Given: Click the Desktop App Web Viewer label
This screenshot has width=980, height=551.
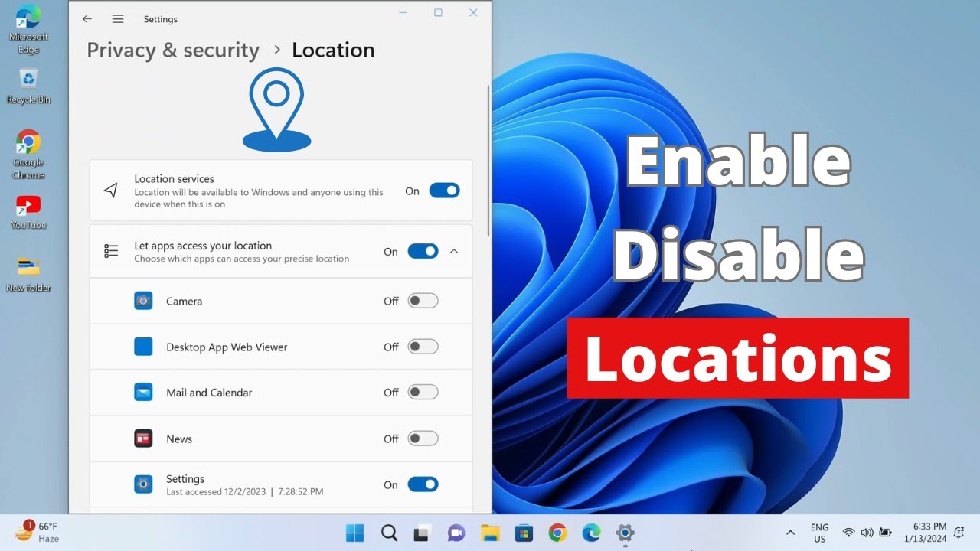Looking at the screenshot, I should pyautogui.click(x=227, y=347).
